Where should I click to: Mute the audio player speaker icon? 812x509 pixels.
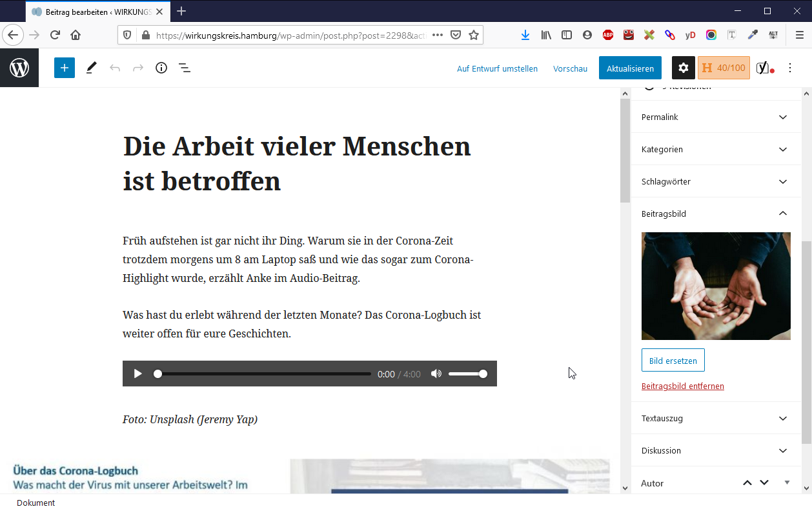pyautogui.click(x=436, y=373)
